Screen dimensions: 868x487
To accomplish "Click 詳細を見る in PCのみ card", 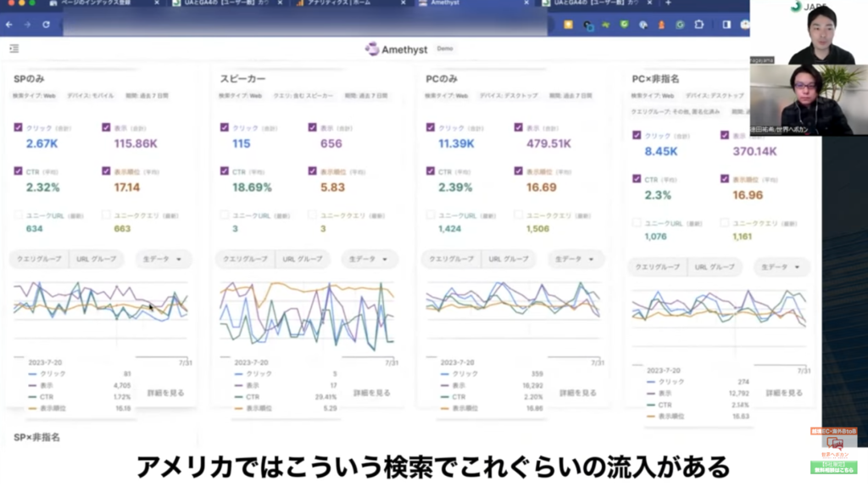I will (577, 393).
